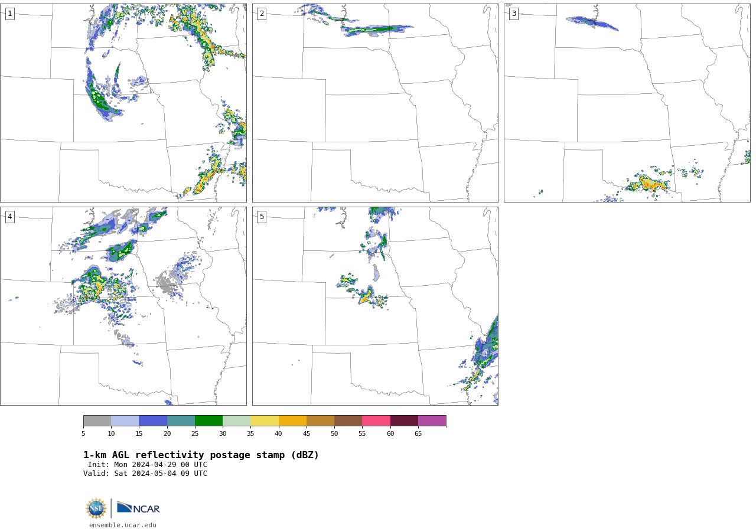Click the colorbar tick label '5'
This screenshot has height=532, width=756.
click(x=83, y=434)
